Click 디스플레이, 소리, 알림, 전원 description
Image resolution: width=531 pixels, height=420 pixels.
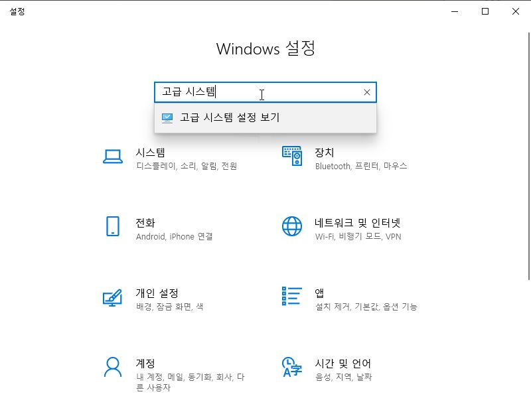pos(187,166)
